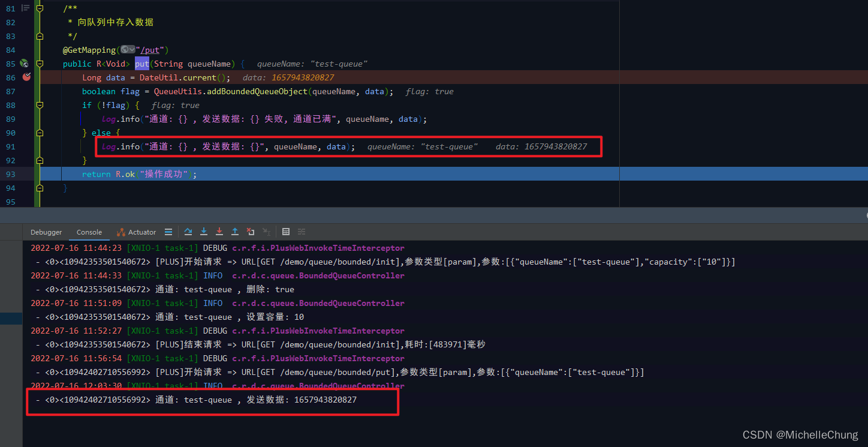Click inline hint data: 1657943820827 on line 86

pyautogui.click(x=288, y=77)
